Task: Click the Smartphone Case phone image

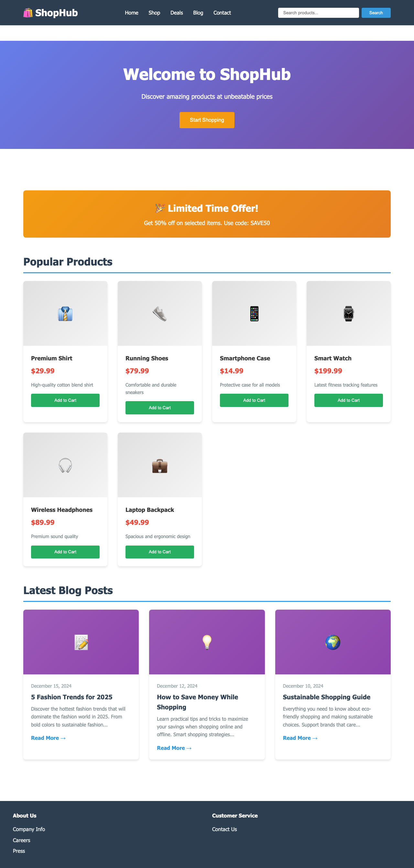Action: pos(254,313)
